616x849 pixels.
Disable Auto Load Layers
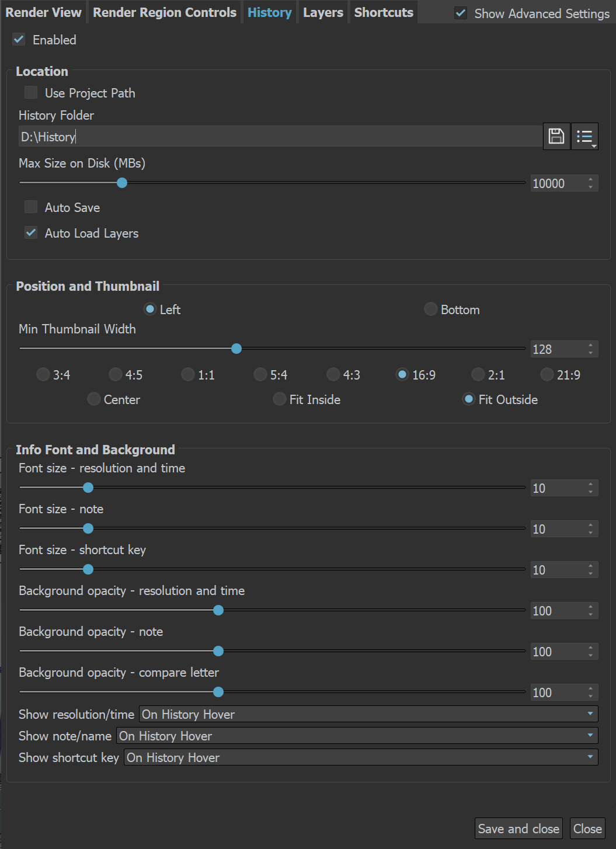click(31, 233)
